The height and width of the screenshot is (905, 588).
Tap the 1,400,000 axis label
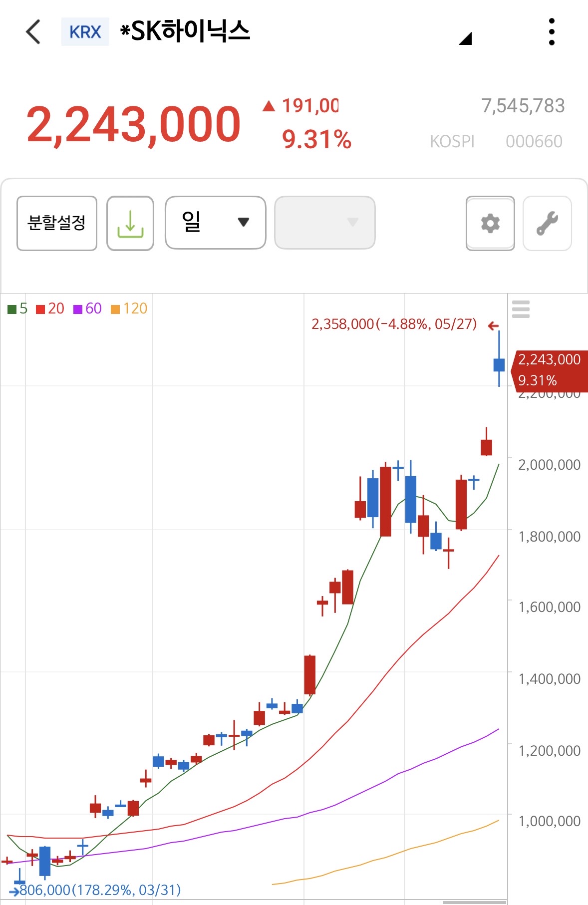(x=549, y=679)
